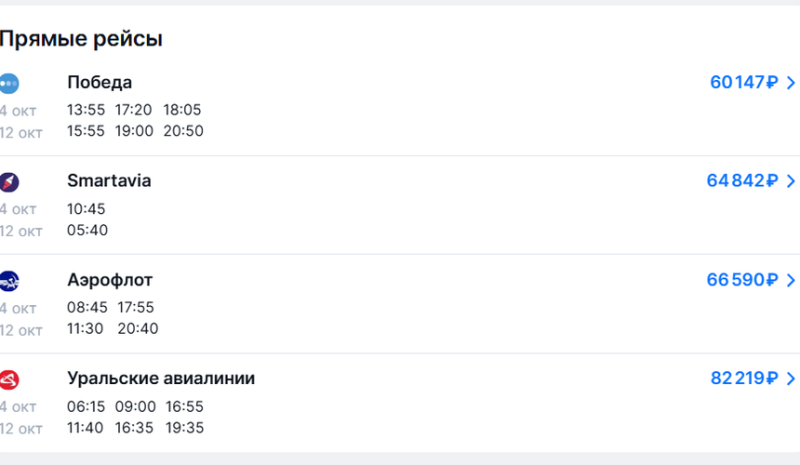Screen dimensions: 800x465
Task: Choose the 66 590₽ Аэрофлот price
Action: click(x=741, y=280)
